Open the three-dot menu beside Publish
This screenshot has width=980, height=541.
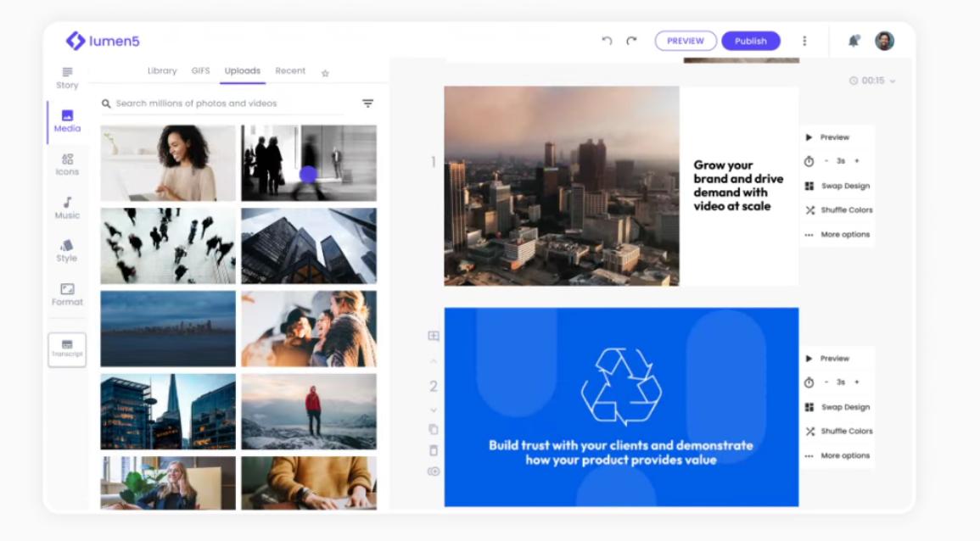tap(804, 41)
